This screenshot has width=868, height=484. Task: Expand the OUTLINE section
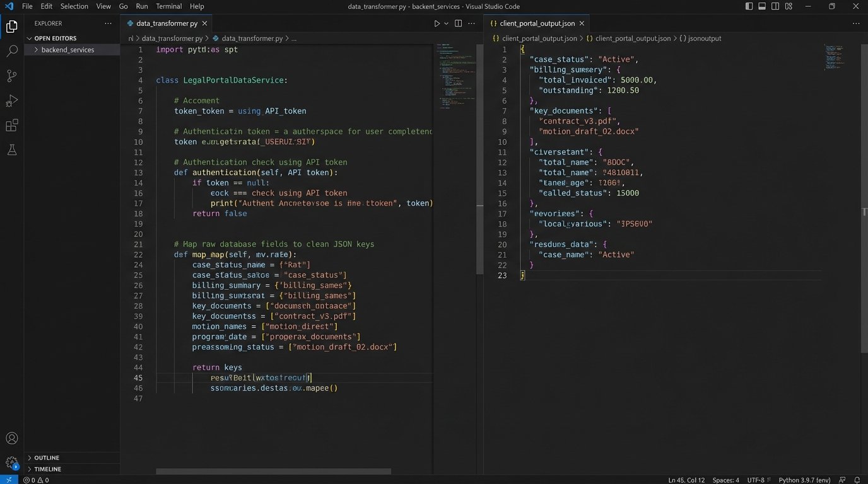pos(47,458)
